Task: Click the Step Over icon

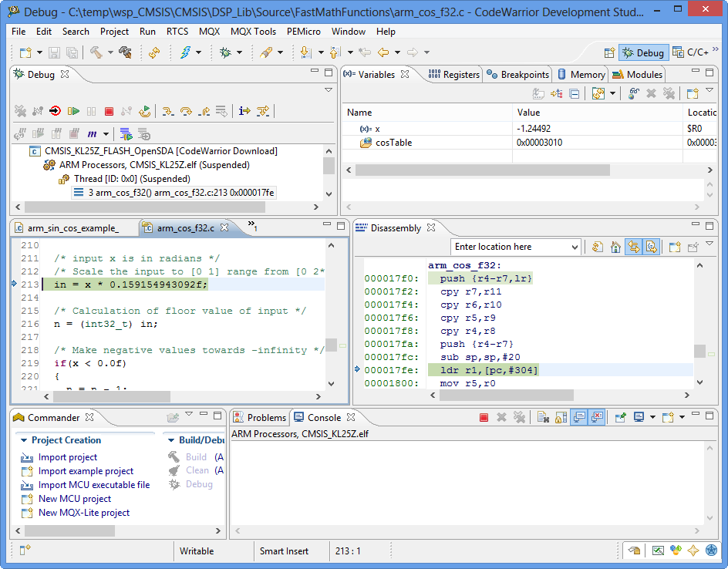Action: click(186, 111)
